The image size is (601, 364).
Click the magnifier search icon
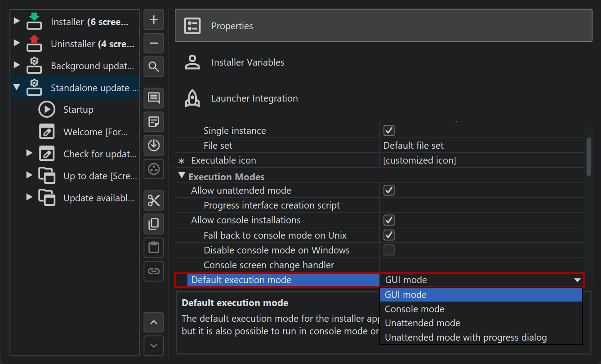tap(154, 67)
